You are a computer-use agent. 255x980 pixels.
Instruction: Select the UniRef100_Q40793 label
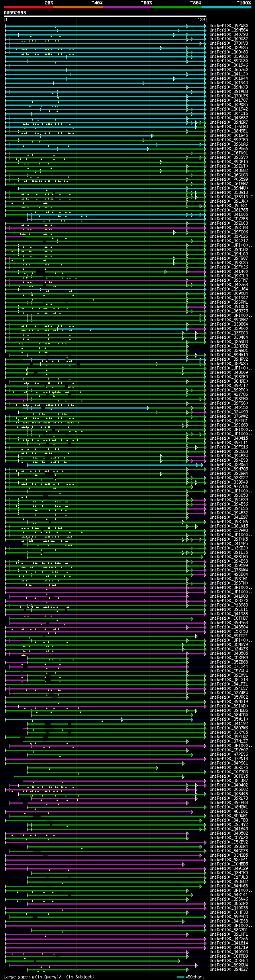(x=229, y=35)
